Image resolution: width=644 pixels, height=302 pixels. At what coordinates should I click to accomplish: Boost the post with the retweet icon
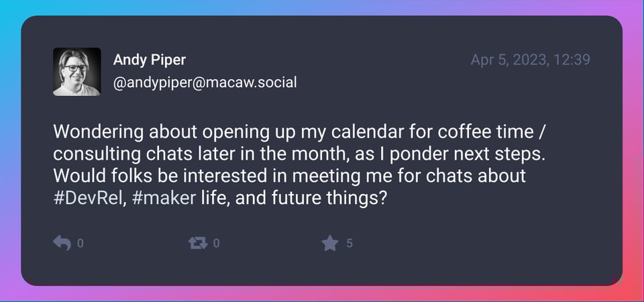click(x=199, y=243)
